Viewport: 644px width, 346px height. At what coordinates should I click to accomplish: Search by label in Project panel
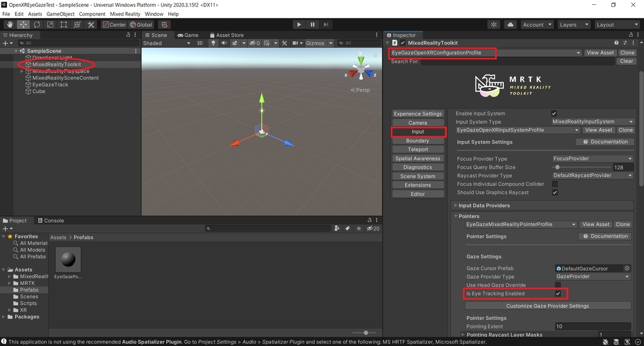(x=347, y=228)
